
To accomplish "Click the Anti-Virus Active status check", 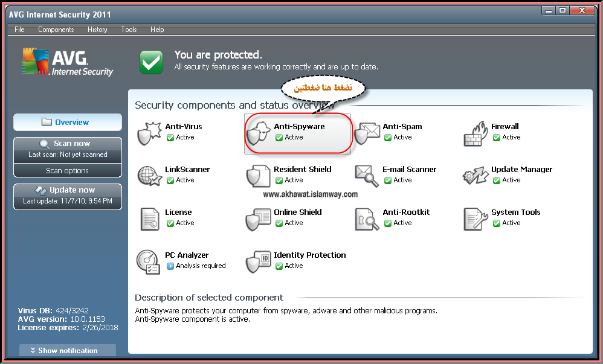I will tap(170, 138).
